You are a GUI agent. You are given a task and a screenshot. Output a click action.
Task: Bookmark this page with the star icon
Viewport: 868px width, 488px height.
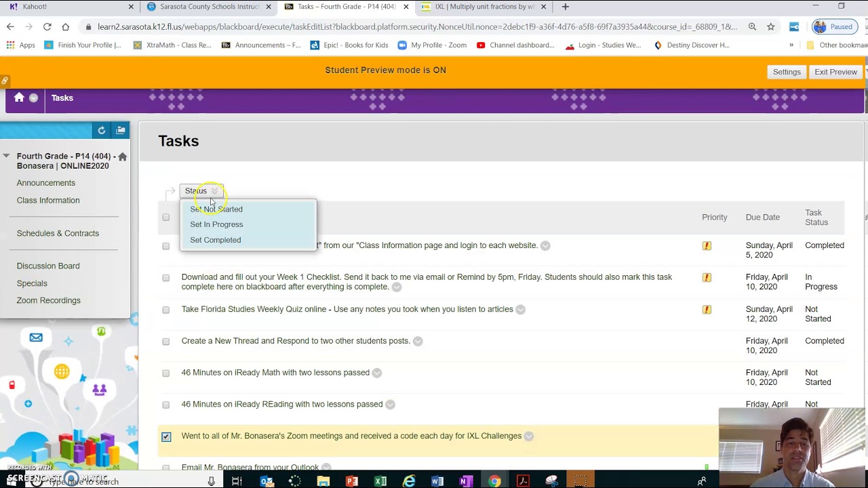pos(771,26)
